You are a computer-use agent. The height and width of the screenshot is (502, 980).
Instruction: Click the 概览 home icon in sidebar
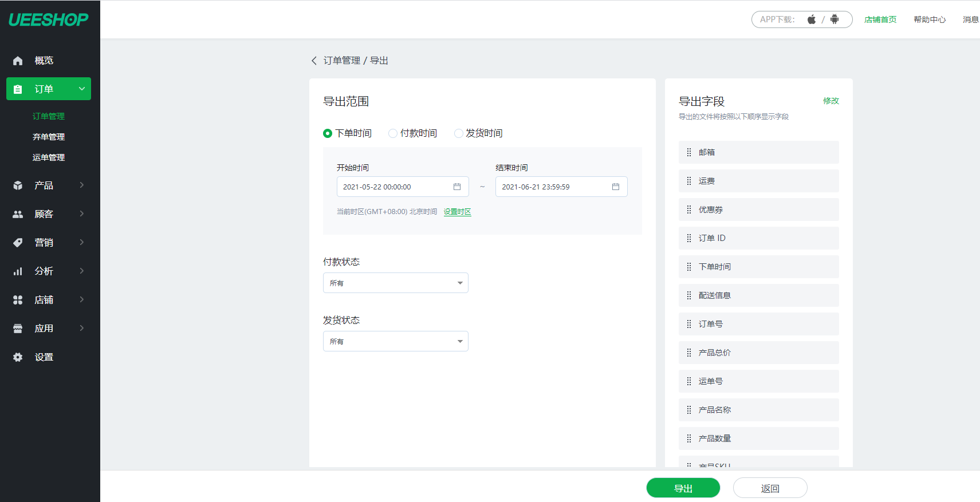(x=18, y=61)
